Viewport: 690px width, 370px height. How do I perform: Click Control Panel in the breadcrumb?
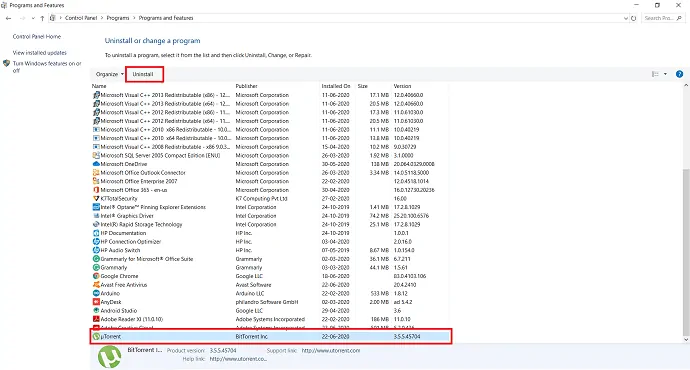click(81, 18)
